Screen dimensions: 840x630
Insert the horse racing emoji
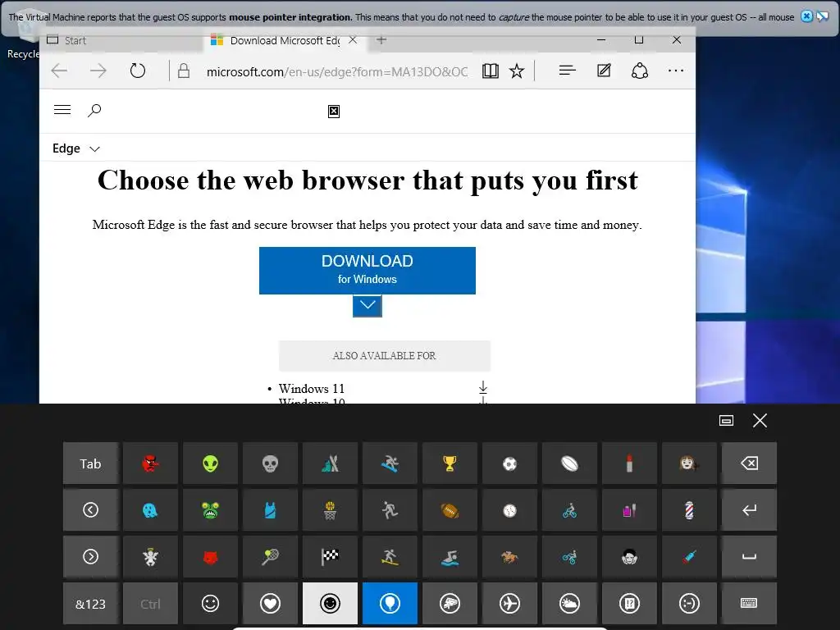coord(510,557)
